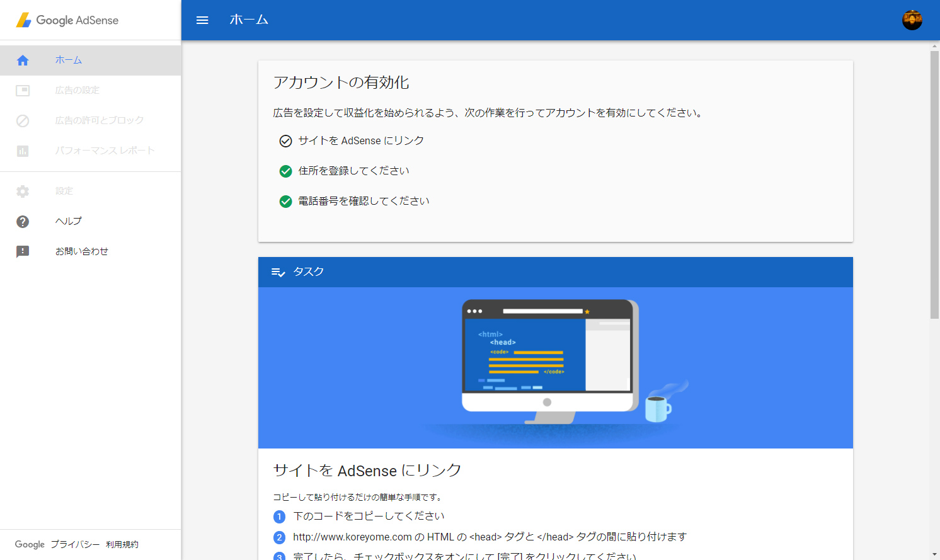Screen dimensions: 940x560
Task: Click green check beside 住所を登録してください
Action: pyautogui.click(x=285, y=171)
